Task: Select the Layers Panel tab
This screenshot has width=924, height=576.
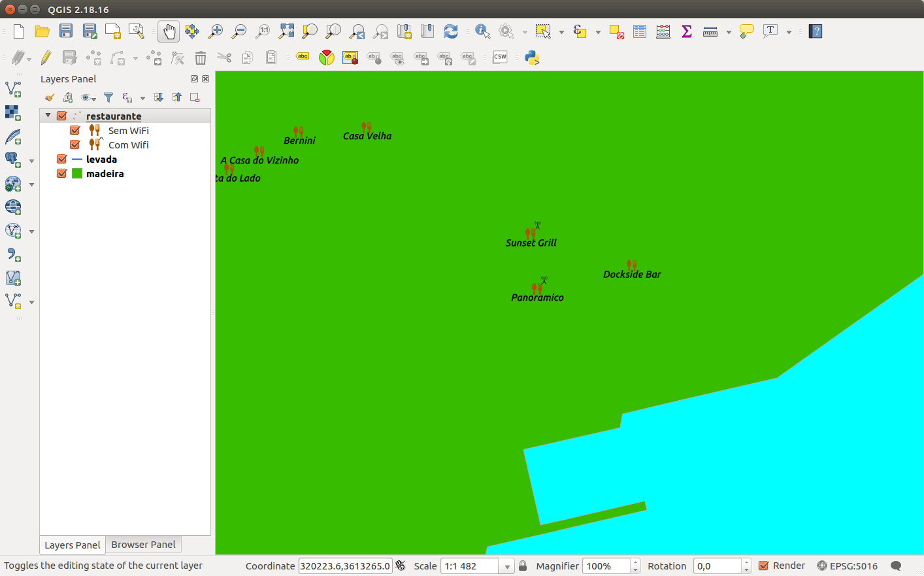Action: (72, 545)
